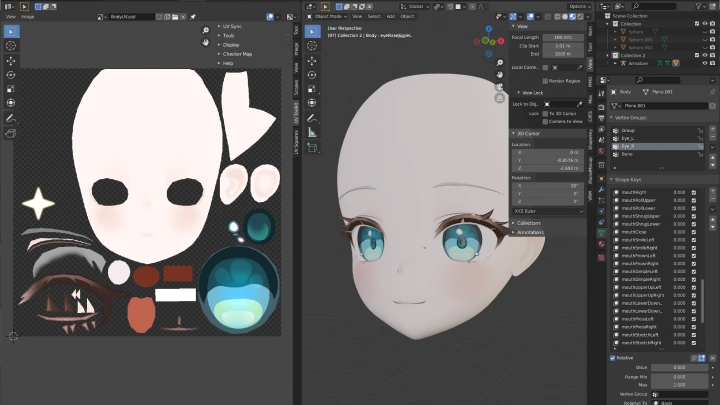This screenshot has height=405, width=720.
Task: Enable Lock To 3D Cursor checkbox
Action: 545,113
